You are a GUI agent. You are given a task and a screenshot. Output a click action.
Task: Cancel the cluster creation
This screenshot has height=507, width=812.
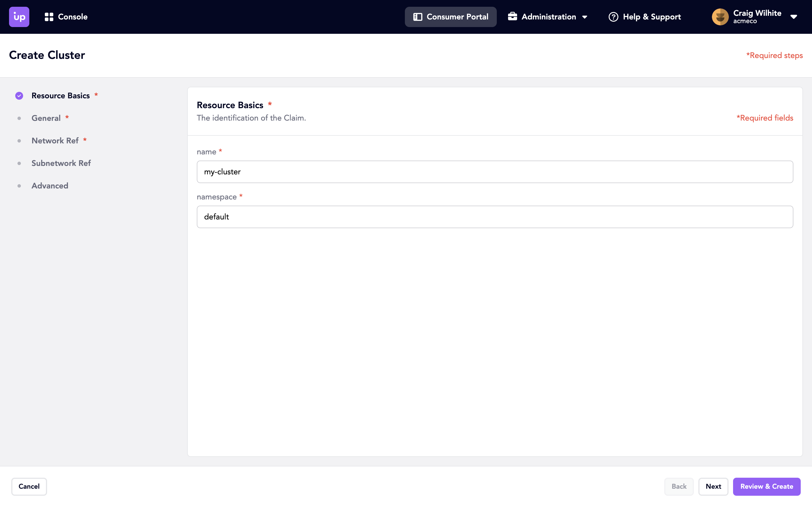(x=29, y=486)
